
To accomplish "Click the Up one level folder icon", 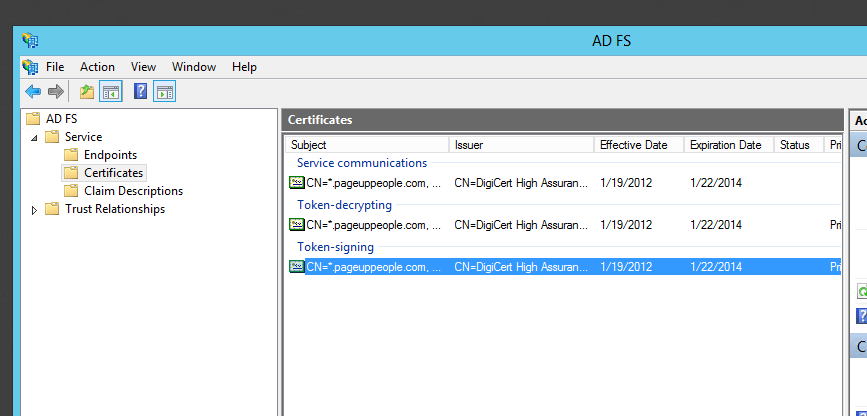I will 87,92.
